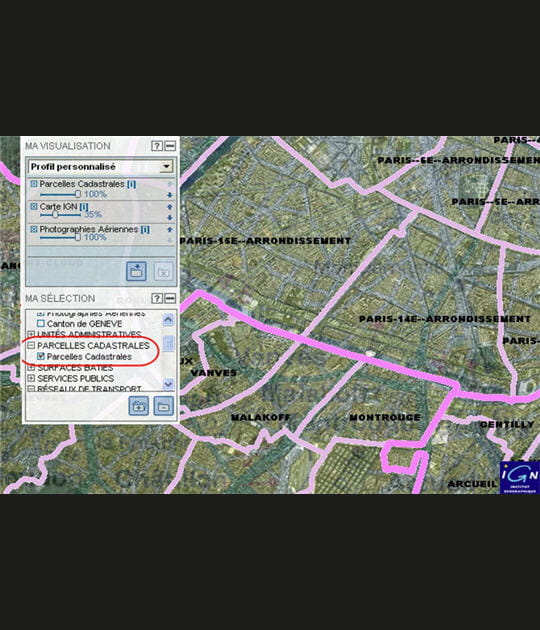
Task: Minimize the Ma Visualisation panel
Action: (x=170, y=146)
